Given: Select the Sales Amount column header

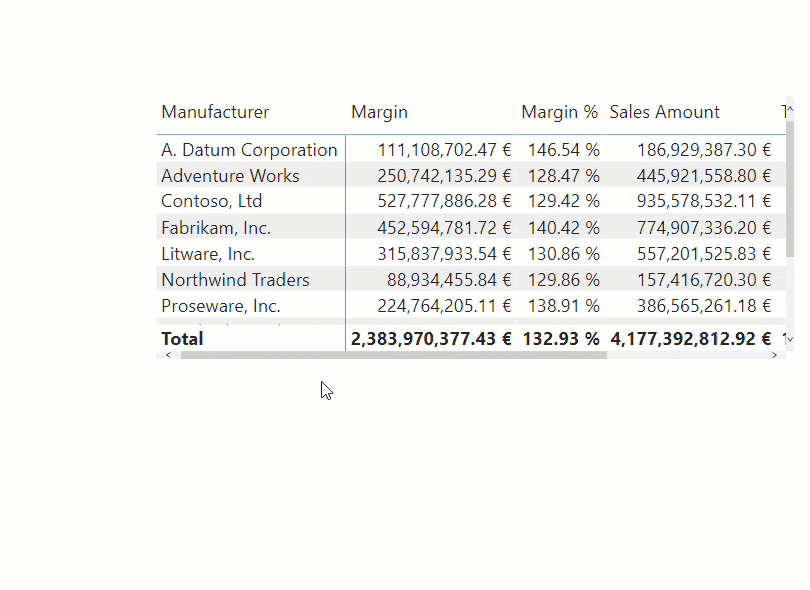Looking at the screenshot, I should click(x=664, y=112).
